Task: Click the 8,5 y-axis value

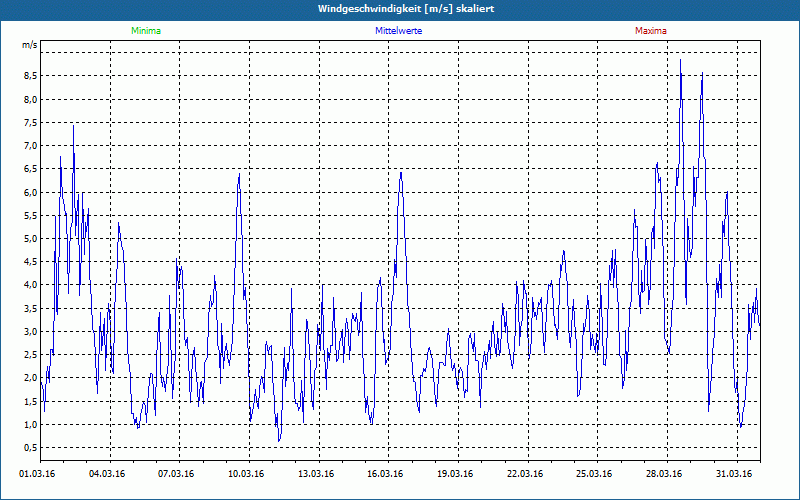Action: click(x=31, y=76)
